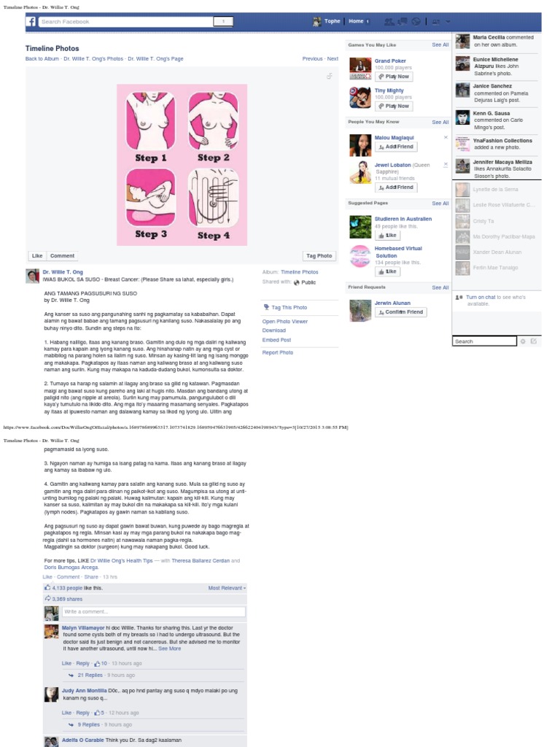Expand 21 Replies under Malyn's comment
Viewport: 560px width, 747px height.
[x=90, y=675]
